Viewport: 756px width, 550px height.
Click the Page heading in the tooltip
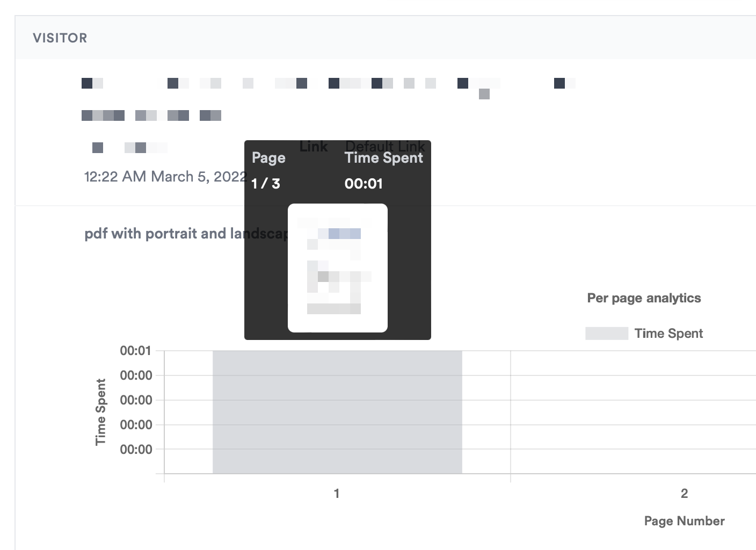pyautogui.click(x=268, y=158)
